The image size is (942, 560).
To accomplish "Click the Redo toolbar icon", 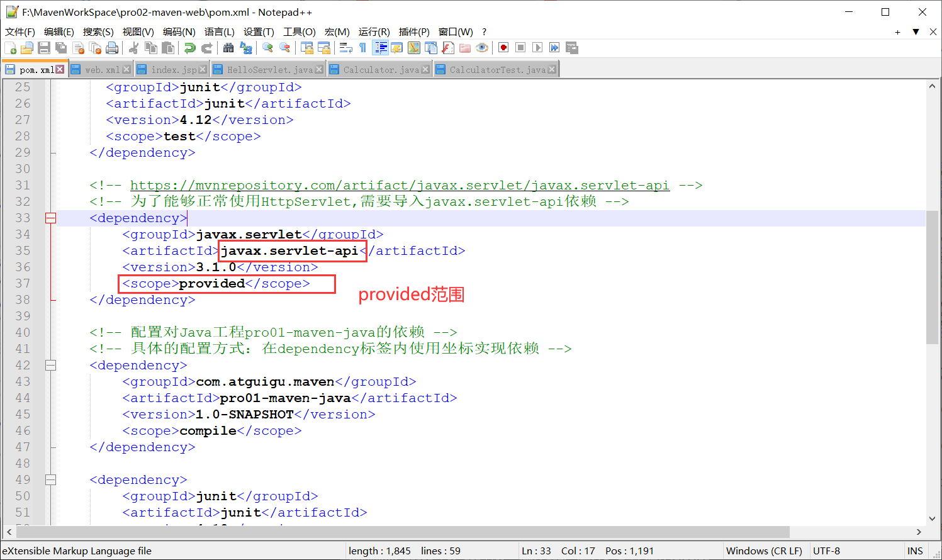I will click(206, 48).
